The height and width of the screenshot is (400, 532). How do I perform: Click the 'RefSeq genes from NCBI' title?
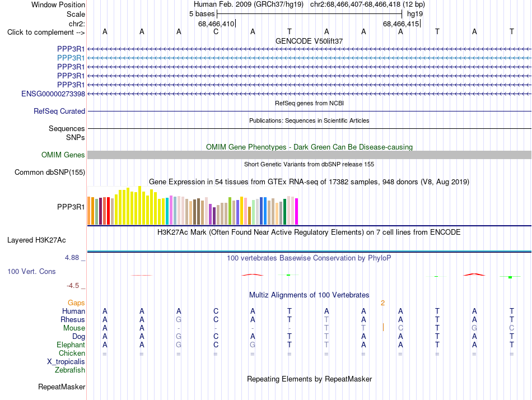coord(309,103)
